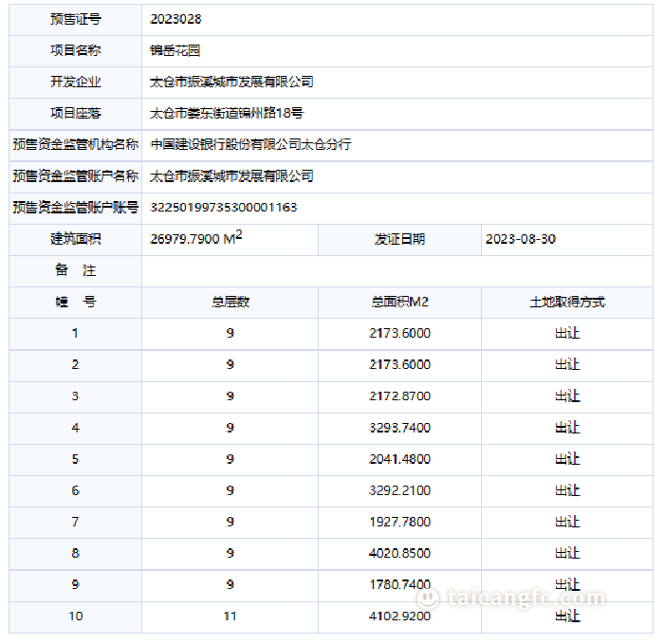Viewport: 664px width, 644px height.
Task: Click the area value 4102.9200
Action: [x=399, y=616]
